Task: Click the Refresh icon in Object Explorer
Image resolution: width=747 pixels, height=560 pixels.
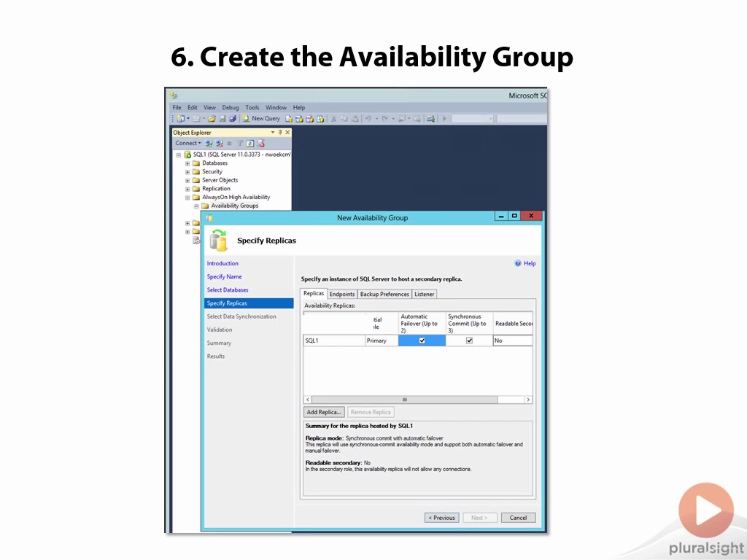Action: [250, 144]
